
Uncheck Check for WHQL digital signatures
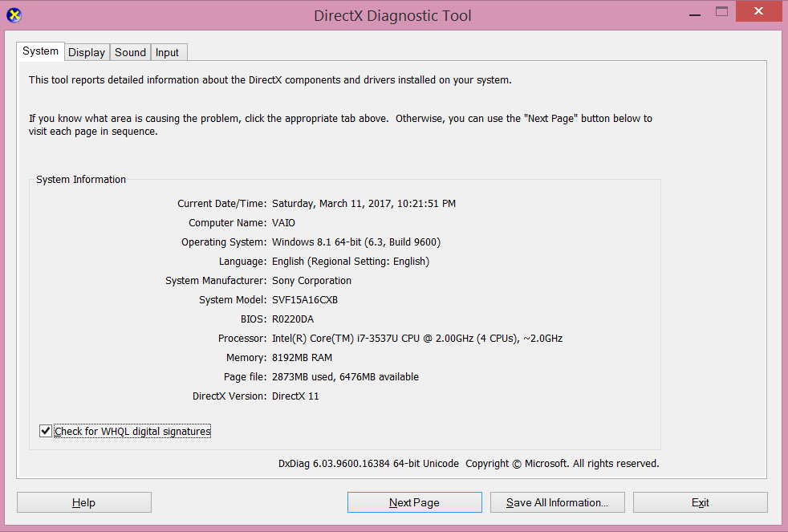coord(45,431)
